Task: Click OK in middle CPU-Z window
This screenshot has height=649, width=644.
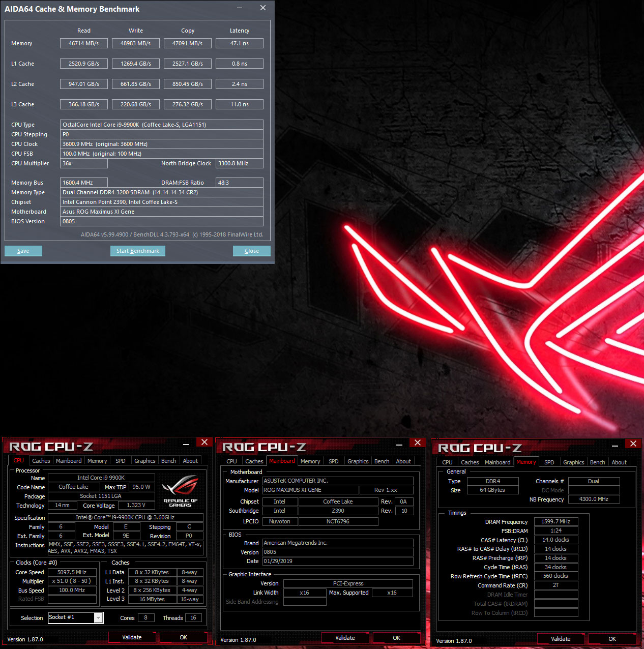Action: [397, 638]
